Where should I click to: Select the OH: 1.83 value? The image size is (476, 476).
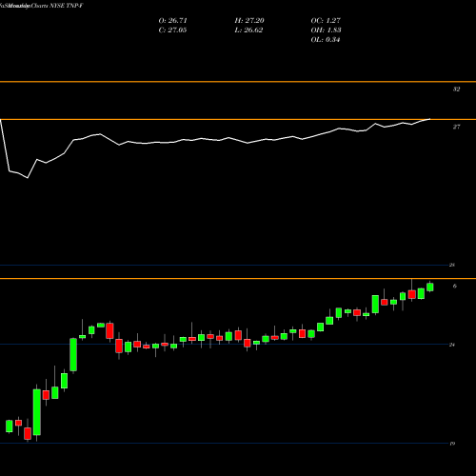[326, 30]
